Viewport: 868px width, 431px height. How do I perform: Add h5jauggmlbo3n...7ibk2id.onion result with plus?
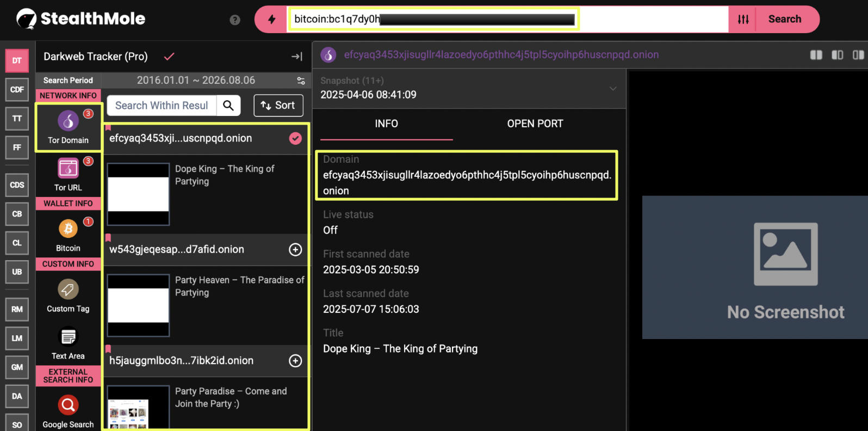(x=295, y=360)
